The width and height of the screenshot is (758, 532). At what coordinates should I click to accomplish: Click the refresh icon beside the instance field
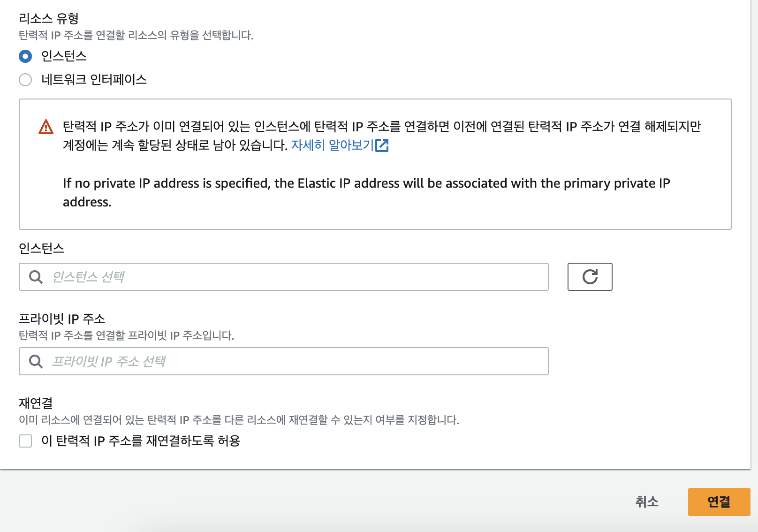click(x=590, y=277)
